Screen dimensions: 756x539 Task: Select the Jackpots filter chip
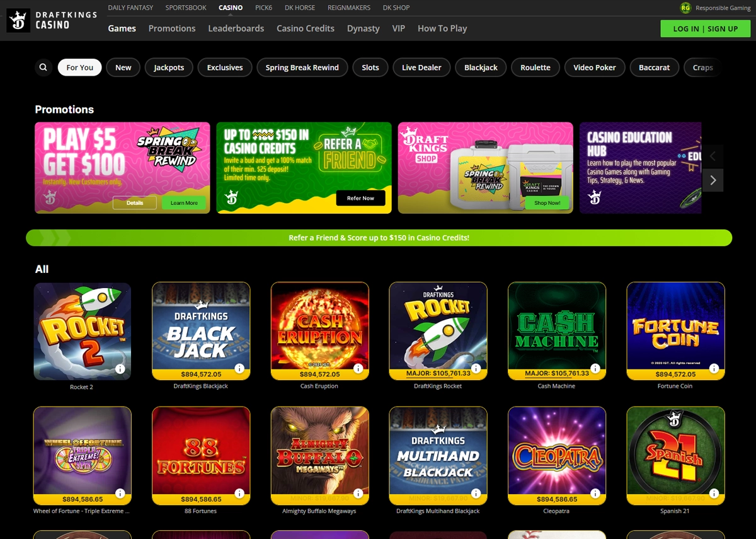click(169, 67)
